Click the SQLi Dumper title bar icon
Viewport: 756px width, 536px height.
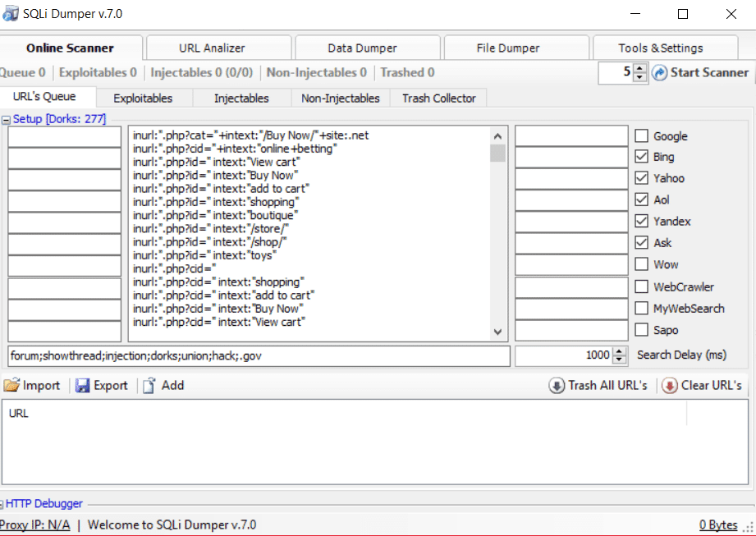click(11, 12)
